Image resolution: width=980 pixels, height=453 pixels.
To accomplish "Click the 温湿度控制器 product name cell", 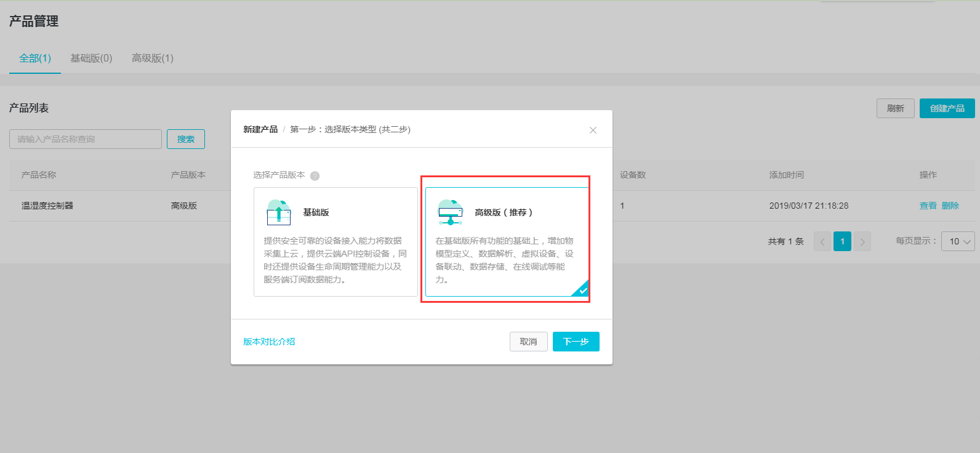I will 47,206.
